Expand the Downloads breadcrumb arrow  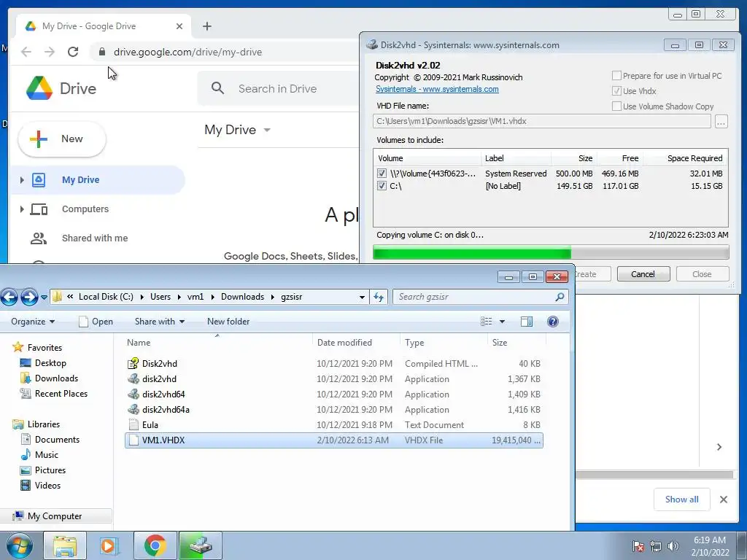coord(273,297)
